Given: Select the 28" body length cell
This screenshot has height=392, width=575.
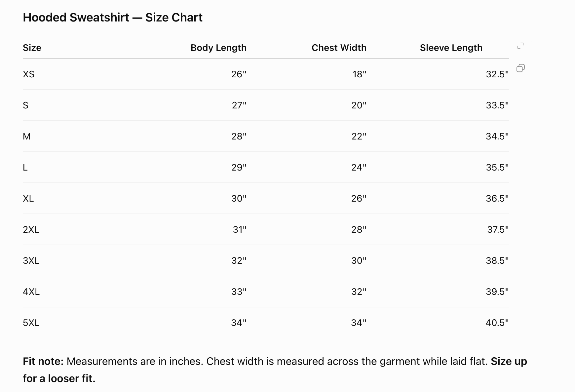Looking at the screenshot, I should [239, 137].
